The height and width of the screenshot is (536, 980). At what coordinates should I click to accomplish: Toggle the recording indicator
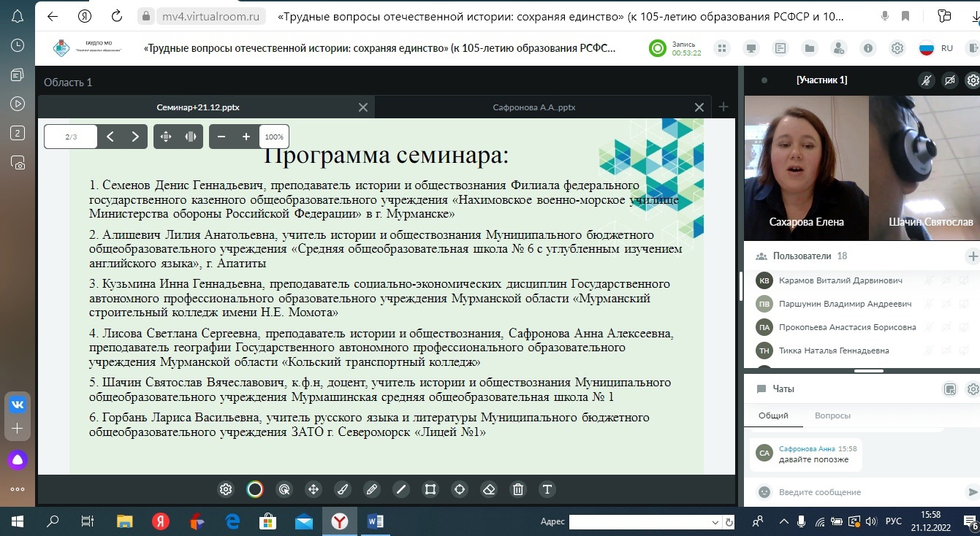point(658,48)
